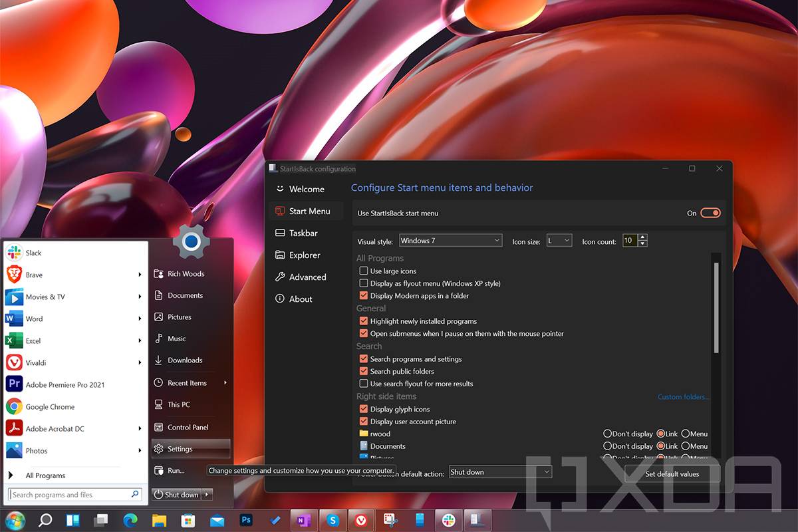Image resolution: width=798 pixels, height=532 pixels.
Task: Click the Photoshop icon in taskbar
Action: pyautogui.click(x=246, y=520)
